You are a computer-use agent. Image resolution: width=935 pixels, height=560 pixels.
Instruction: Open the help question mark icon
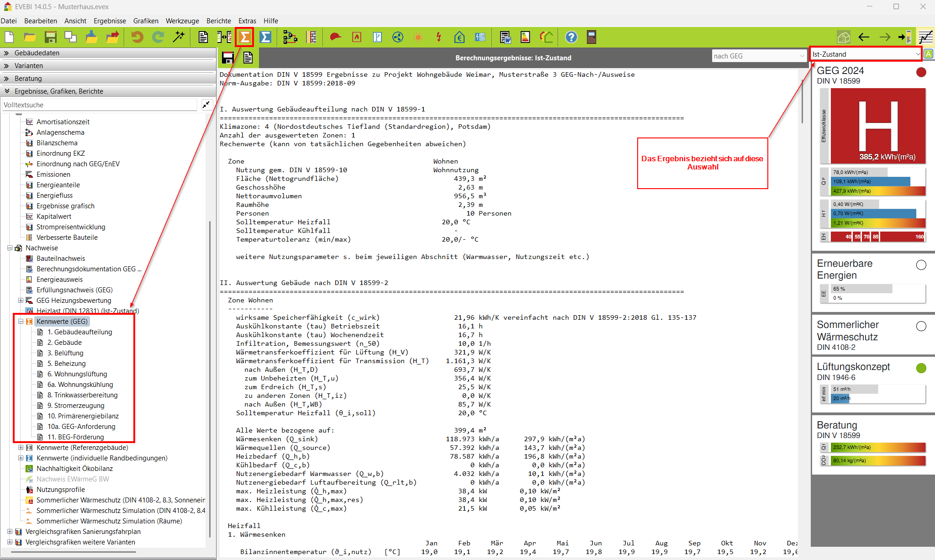571,37
